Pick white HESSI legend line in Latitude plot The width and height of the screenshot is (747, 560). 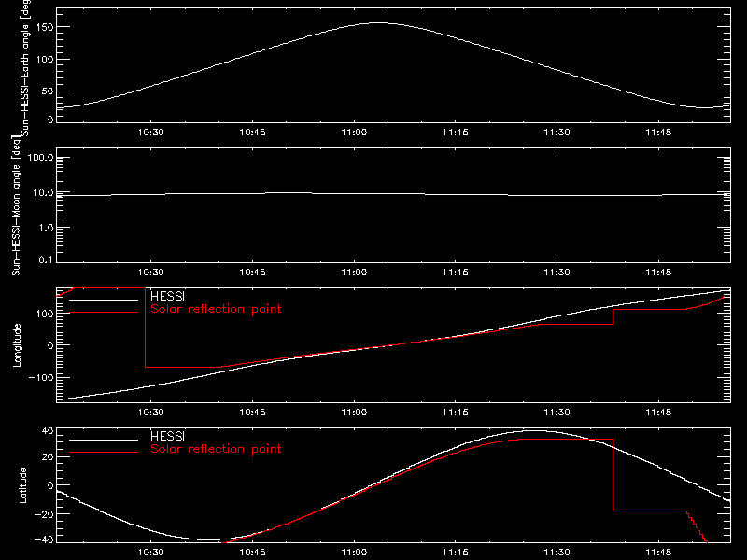point(104,440)
